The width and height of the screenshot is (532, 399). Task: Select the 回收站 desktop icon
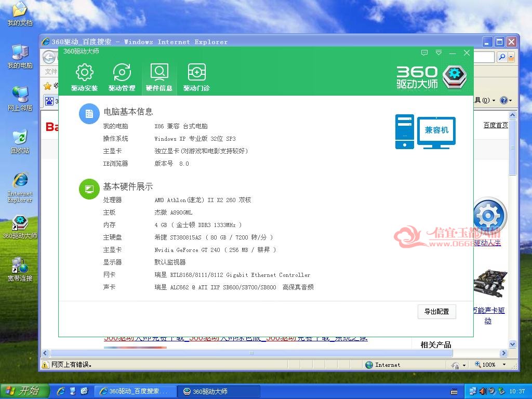click(x=20, y=142)
